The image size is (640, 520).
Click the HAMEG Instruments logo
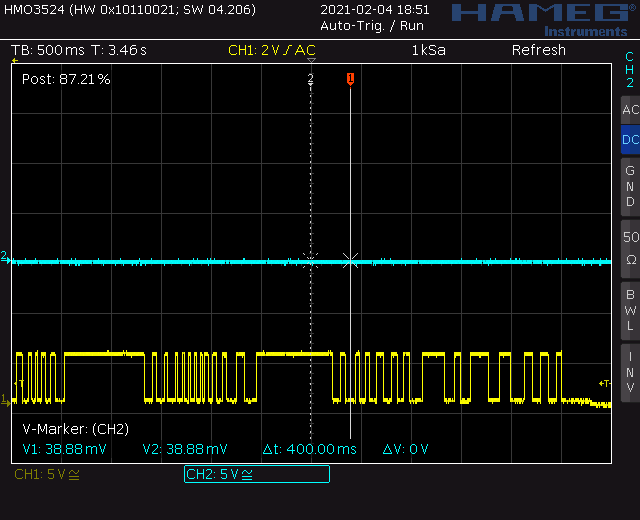point(545,20)
